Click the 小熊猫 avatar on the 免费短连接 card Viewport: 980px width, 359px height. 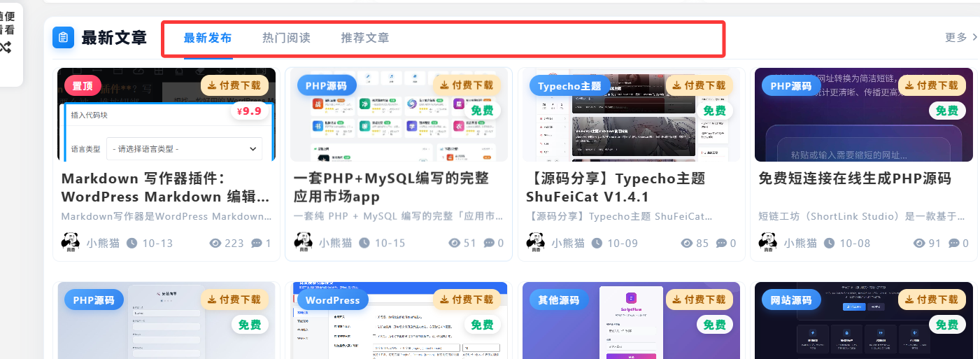(767, 243)
